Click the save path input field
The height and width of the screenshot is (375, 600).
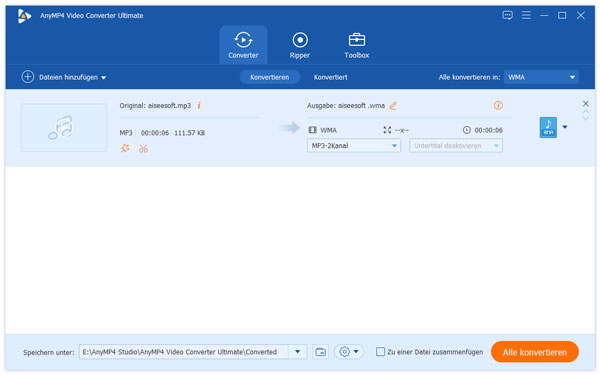pyautogui.click(x=184, y=352)
